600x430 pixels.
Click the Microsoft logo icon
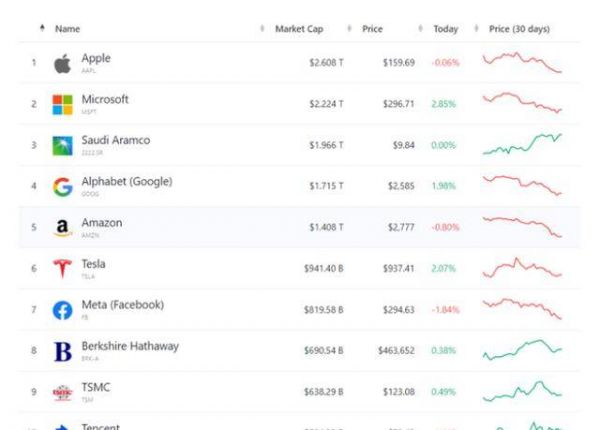coord(62,105)
